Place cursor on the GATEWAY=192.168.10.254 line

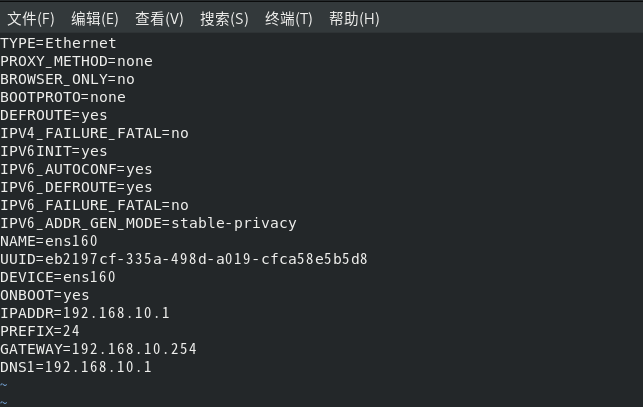point(98,349)
